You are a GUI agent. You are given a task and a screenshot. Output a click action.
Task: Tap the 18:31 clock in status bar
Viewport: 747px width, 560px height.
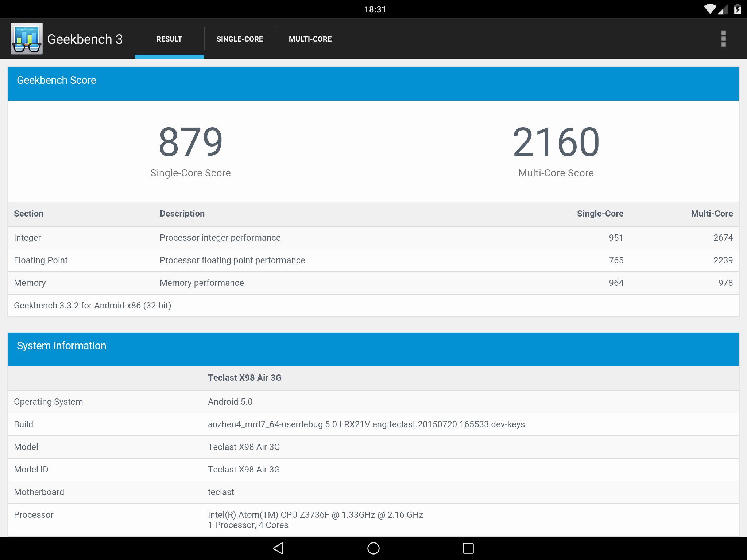[x=375, y=9]
